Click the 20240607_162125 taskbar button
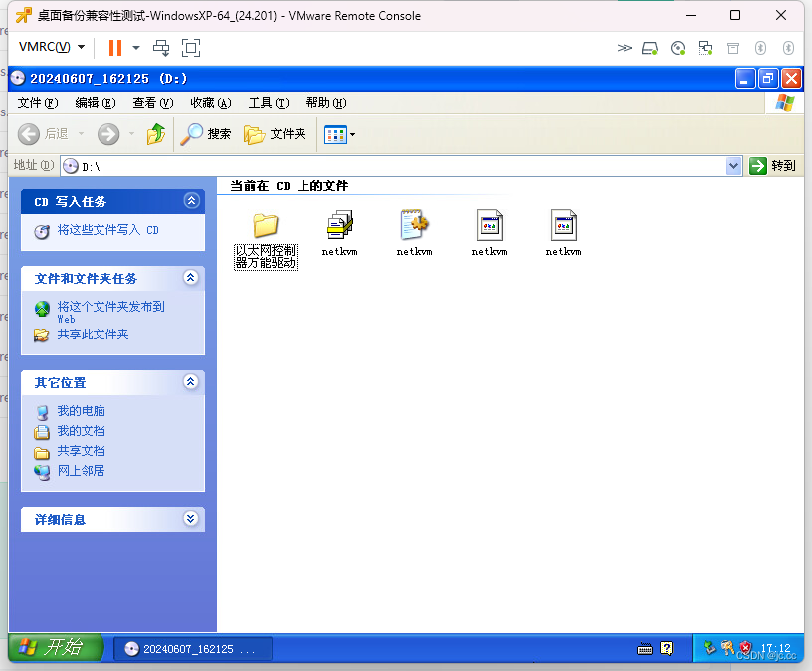Image resolution: width=812 pixels, height=671 pixels. 193,649
